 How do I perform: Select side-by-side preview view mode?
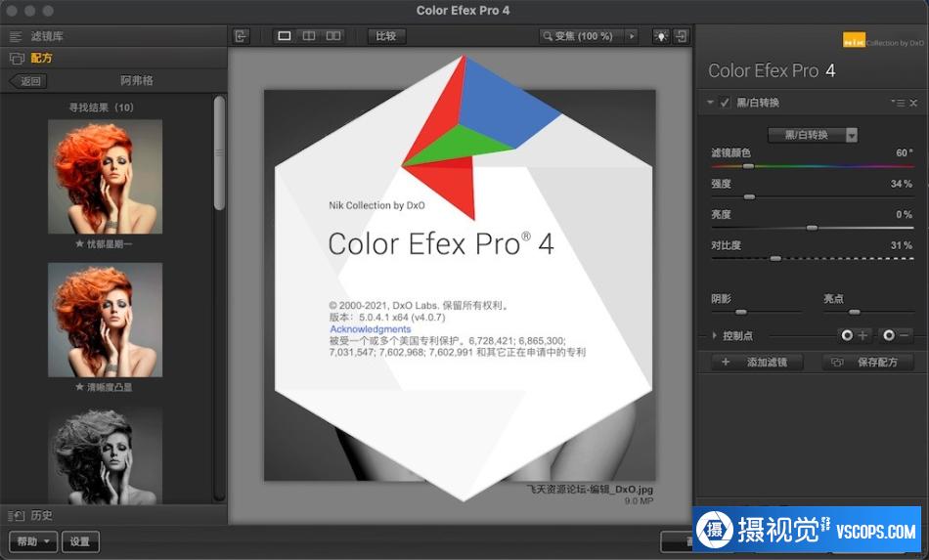[333, 36]
